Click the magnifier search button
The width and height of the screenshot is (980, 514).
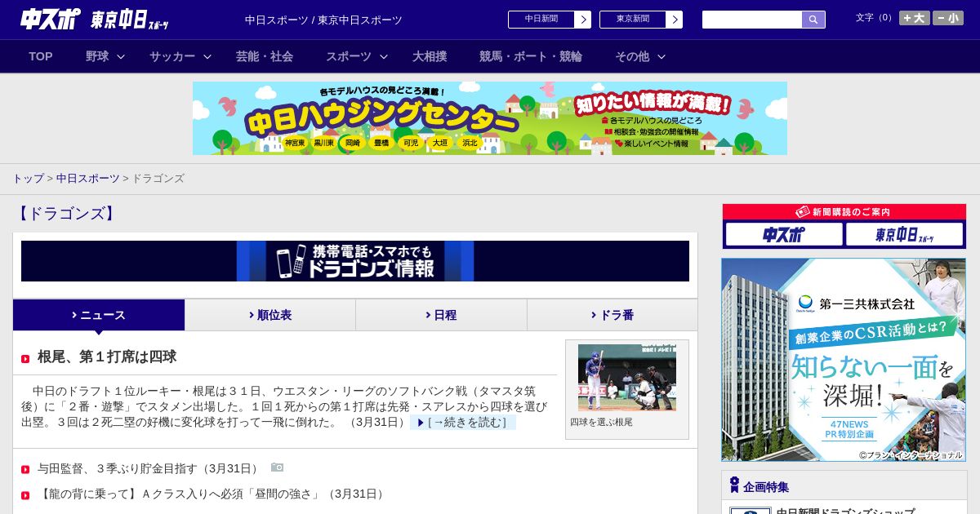[x=813, y=20]
